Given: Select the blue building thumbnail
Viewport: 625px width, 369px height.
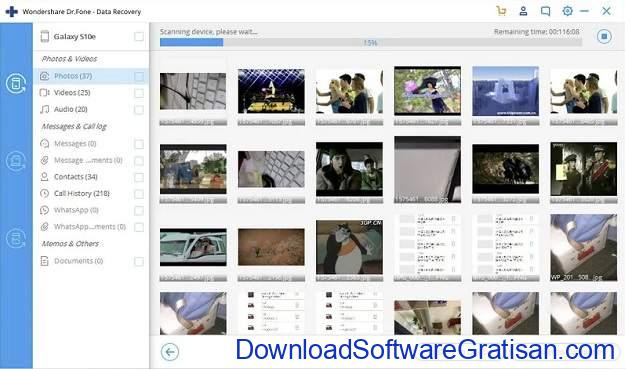Looking at the screenshot, I should tap(505, 91).
